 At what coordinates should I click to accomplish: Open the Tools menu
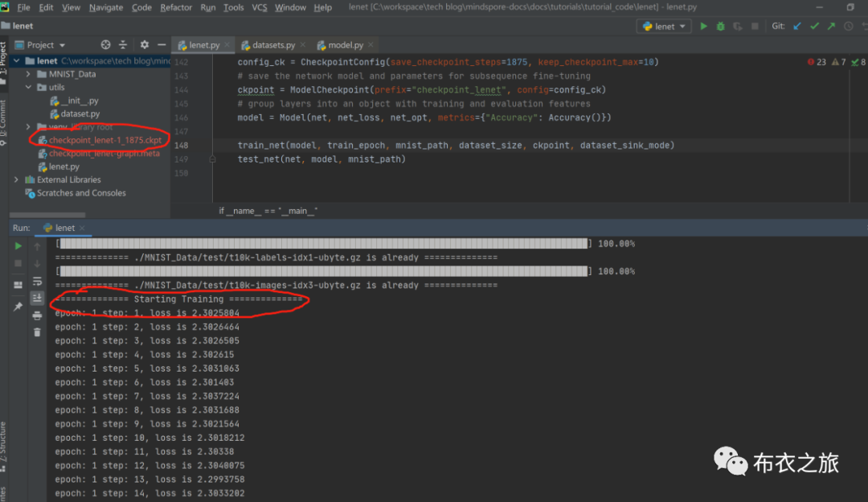tap(233, 8)
